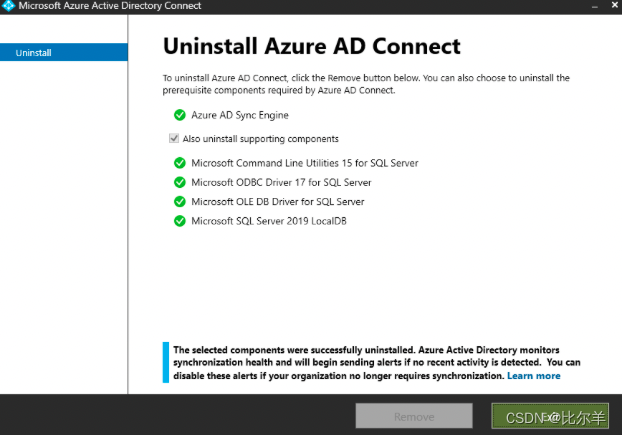
Task: Select the Uninstall tab in the sidebar
Action: click(64, 52)
